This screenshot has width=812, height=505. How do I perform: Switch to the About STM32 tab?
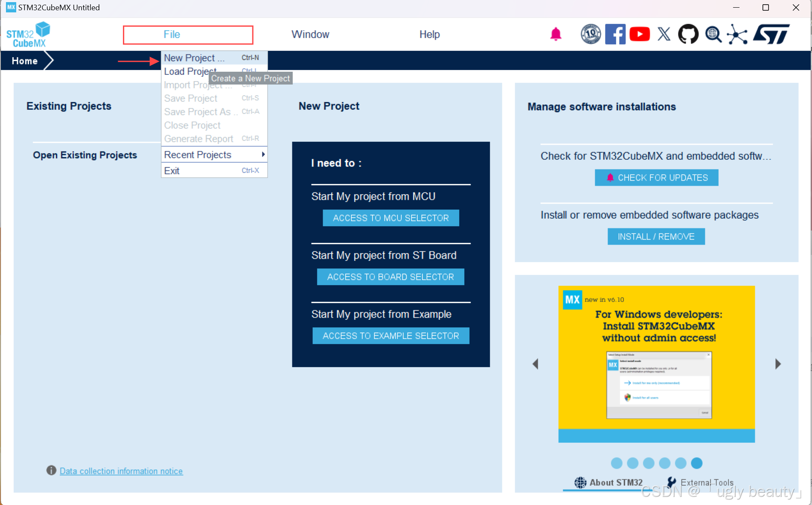click(x=608, y=483)
